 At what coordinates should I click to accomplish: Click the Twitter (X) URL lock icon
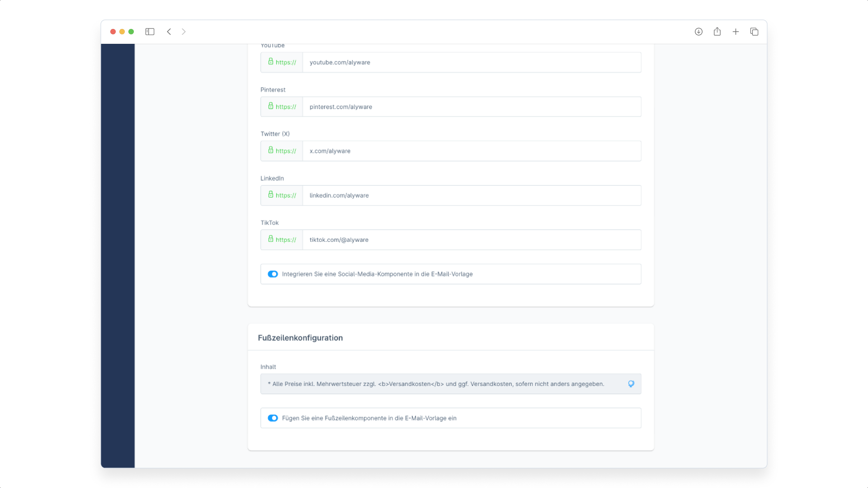tap(271, 150)
